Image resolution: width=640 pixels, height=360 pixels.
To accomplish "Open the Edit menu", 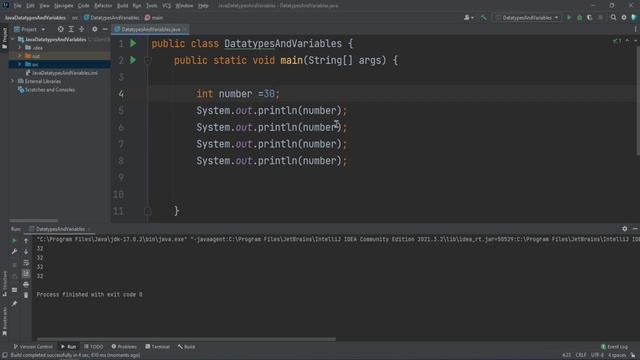I will click(x=31, y=6).
